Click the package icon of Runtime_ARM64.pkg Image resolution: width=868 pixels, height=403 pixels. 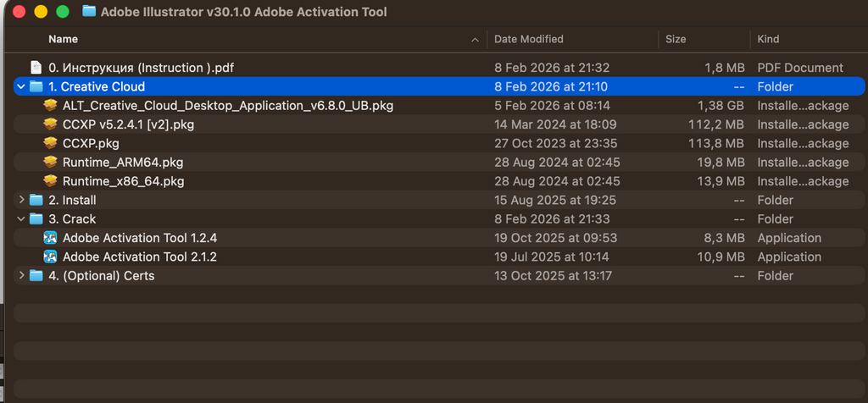point(50,162)
